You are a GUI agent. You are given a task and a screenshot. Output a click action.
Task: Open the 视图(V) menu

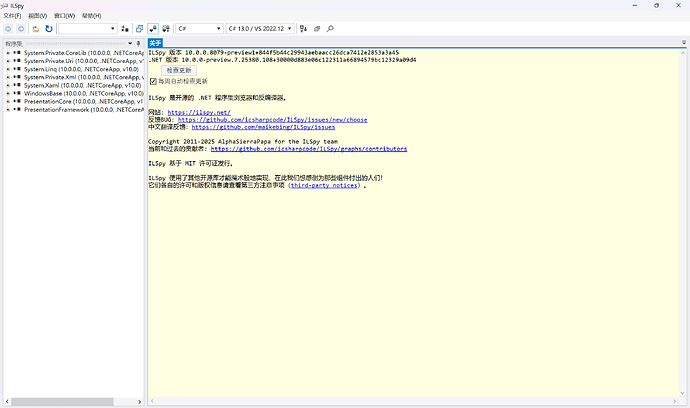tap(37, 16)
